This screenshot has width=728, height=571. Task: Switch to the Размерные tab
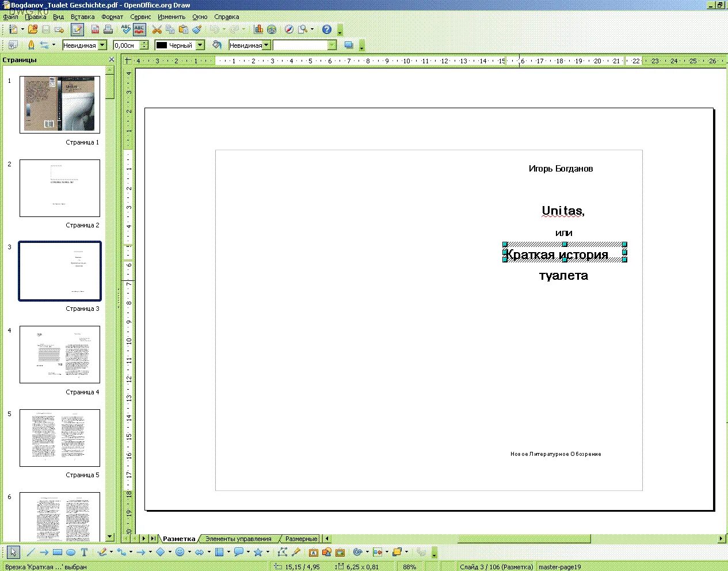coord(301,539)
